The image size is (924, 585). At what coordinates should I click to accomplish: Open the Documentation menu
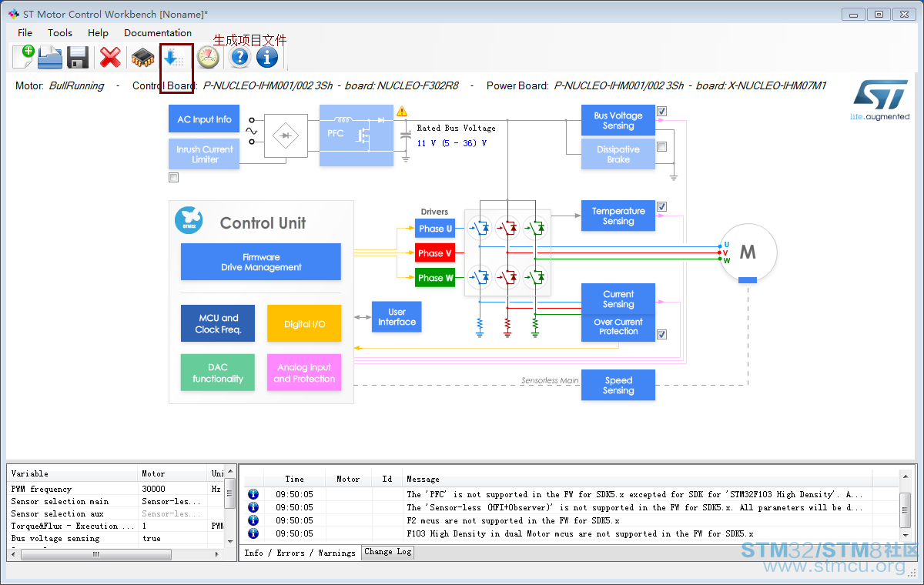point(158,32)
